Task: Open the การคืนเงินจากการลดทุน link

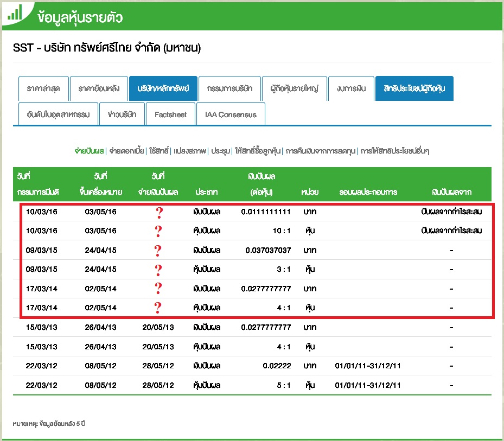Action: [321, 151]
